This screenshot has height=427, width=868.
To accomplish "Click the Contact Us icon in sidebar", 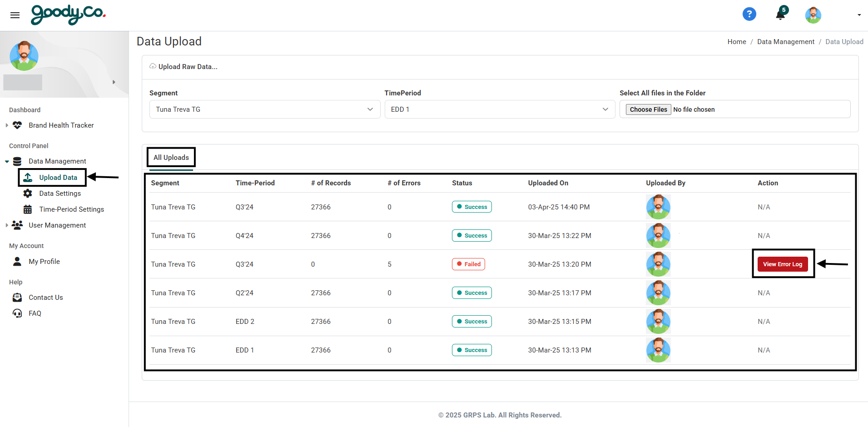I will [17, 298].
